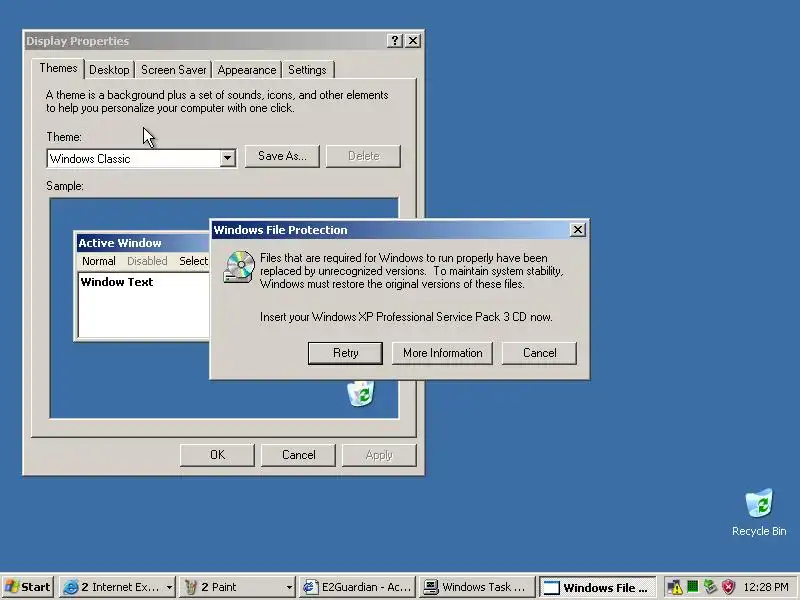Expand the Internet Explorer group arrow

coord(169,588)
